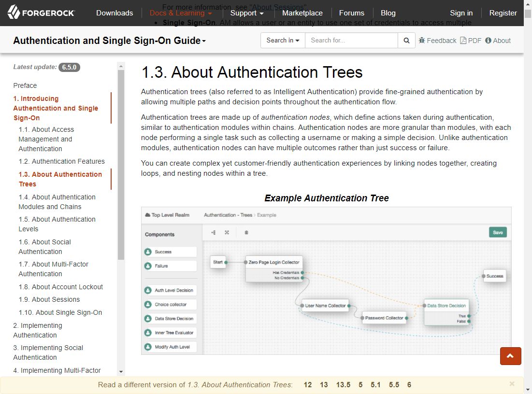Expand the Docs & Learning menu
Viewport: 532px width, 394px height.
pyautogui.click(x=181, y=13)
